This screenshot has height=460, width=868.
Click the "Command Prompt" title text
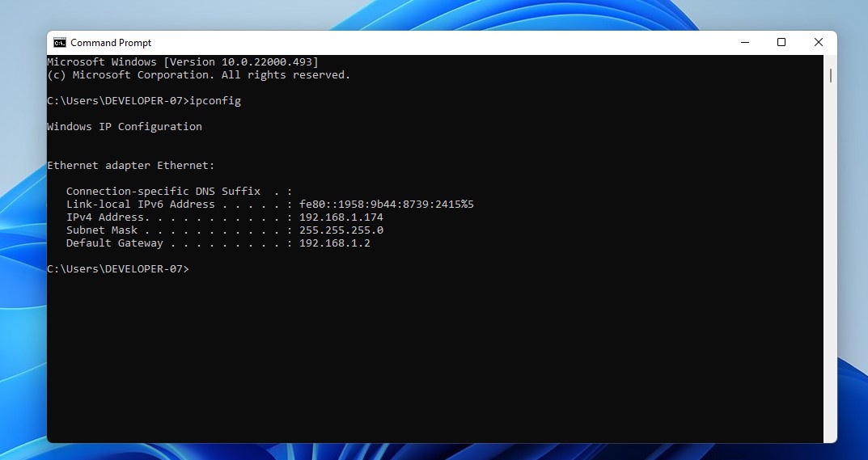(111, 43)
